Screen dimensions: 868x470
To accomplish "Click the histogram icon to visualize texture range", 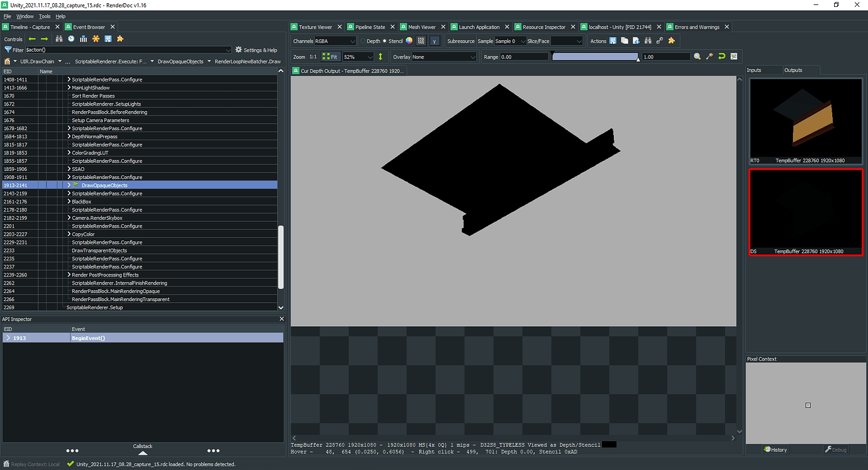I will tap(733, 56).
